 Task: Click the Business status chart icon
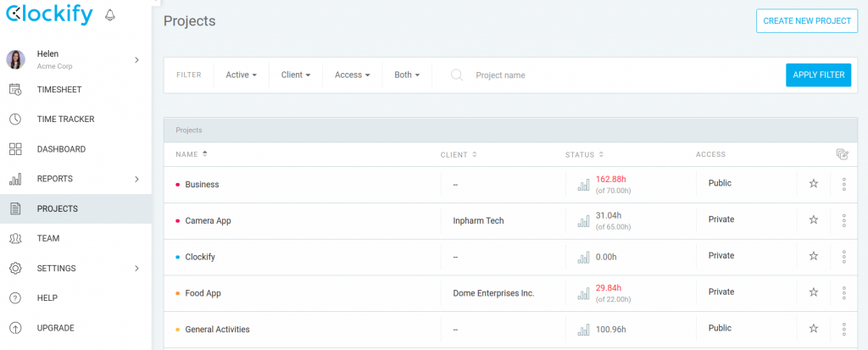click(583, 186)
